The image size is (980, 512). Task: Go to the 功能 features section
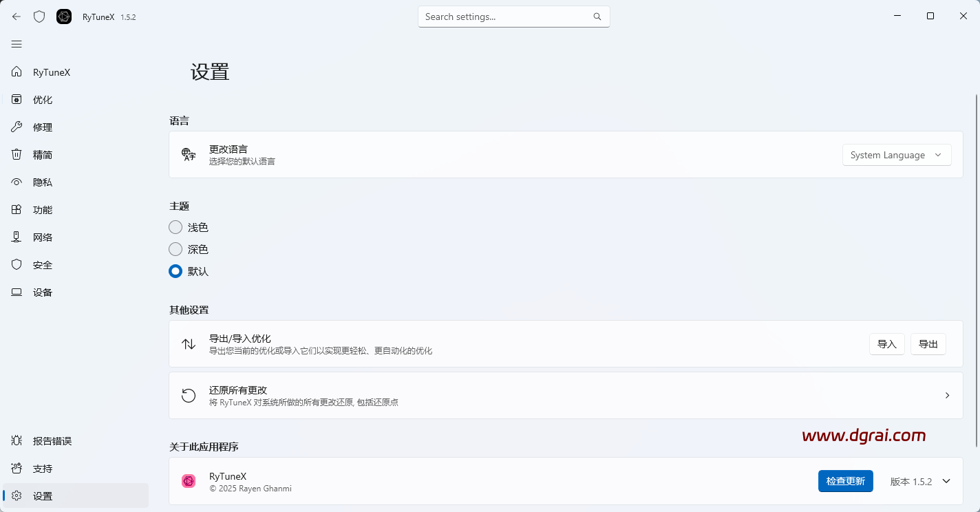pos(42,209)
